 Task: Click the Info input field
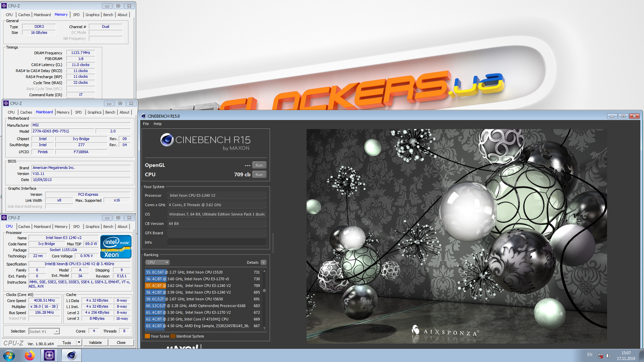217,242
